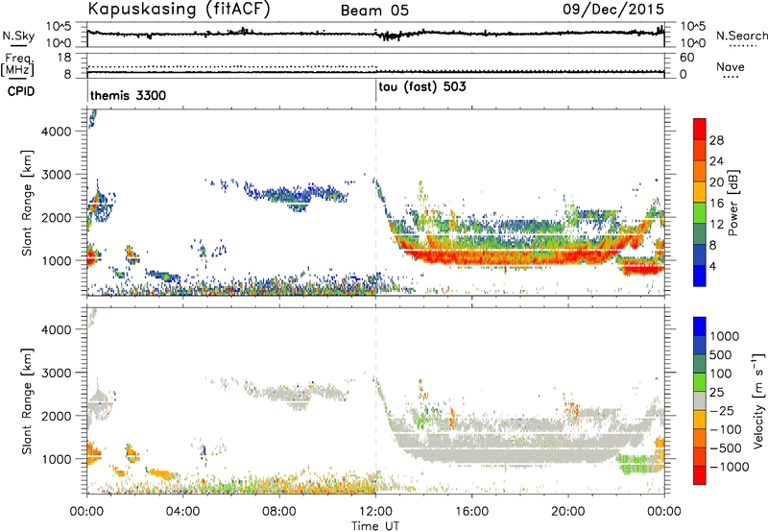
Task: Click the blue bottom of power colorbar
Action: coord(700,276)
